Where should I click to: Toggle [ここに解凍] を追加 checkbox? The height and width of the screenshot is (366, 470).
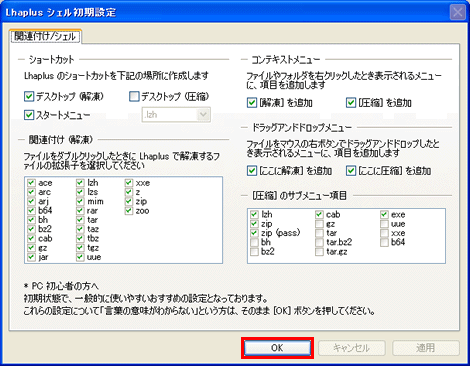click(x=252, y=171)
